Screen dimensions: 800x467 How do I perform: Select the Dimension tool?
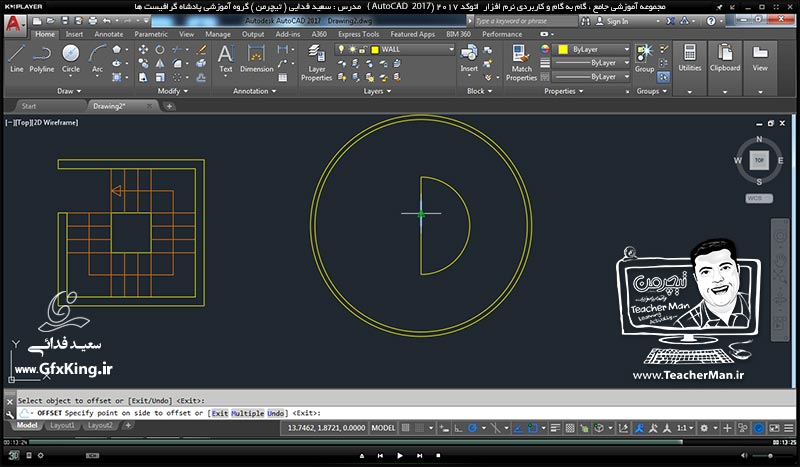click(257, 59)
